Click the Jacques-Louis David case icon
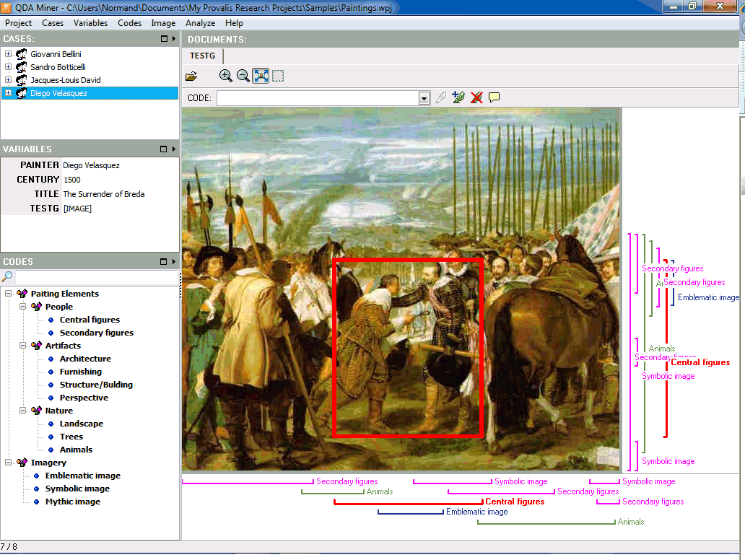 click(x=22, y=80)
